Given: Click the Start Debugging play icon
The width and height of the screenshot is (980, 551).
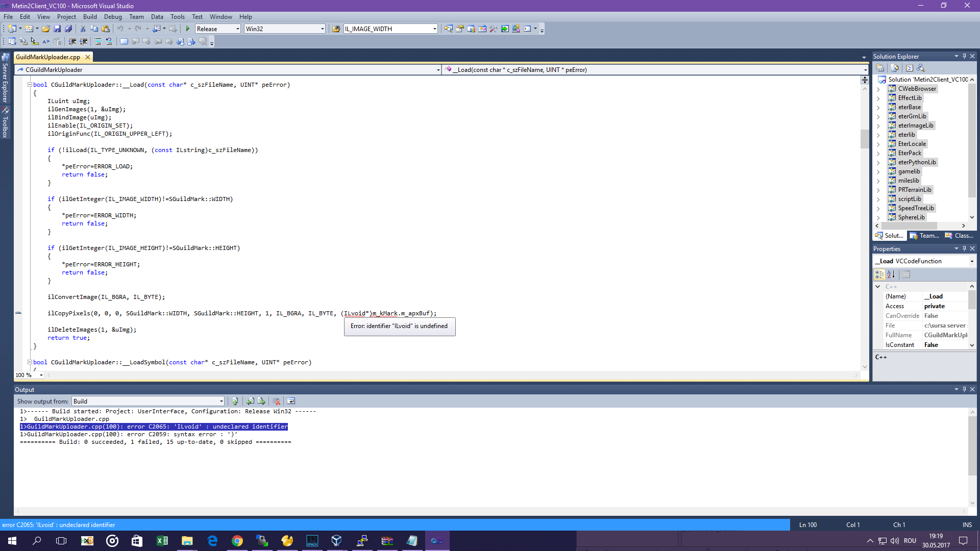Looking at the screenshot, I should pyautogui.click(x=188, y=29).
